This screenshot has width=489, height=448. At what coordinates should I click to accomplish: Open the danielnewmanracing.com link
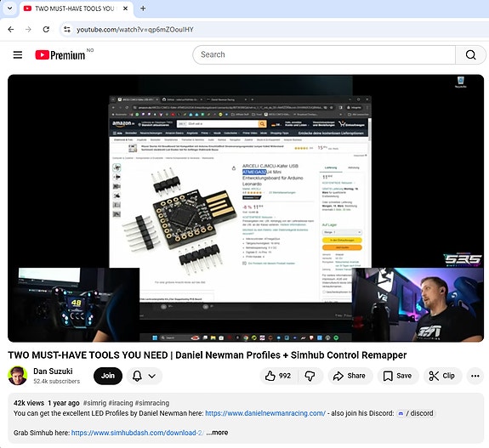pos(265,413)
